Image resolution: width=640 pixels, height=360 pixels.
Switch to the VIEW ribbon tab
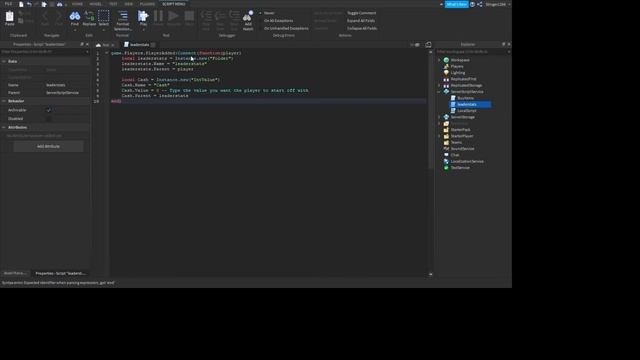click(129, 4)
